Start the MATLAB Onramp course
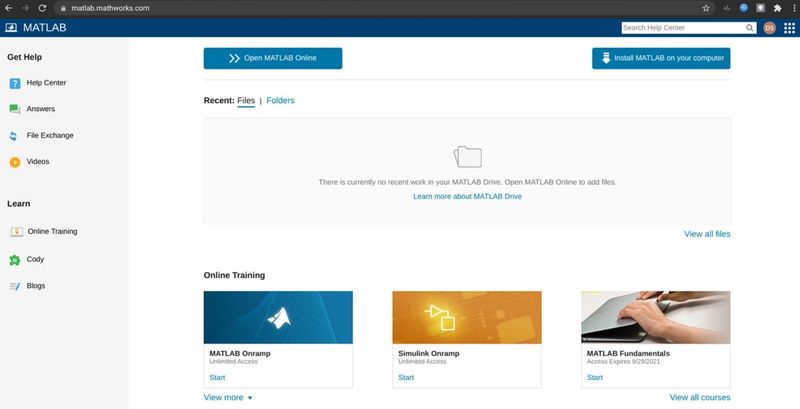This screenshot has height=409, width=800. point(217,377)
